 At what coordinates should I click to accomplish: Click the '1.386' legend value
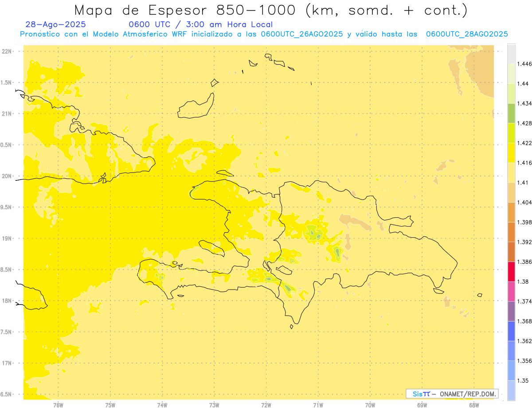pos(525,262)
